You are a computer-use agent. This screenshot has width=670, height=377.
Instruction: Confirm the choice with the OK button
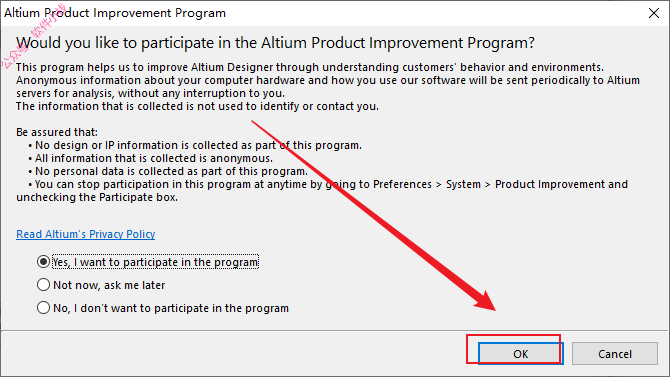point(520,353)
